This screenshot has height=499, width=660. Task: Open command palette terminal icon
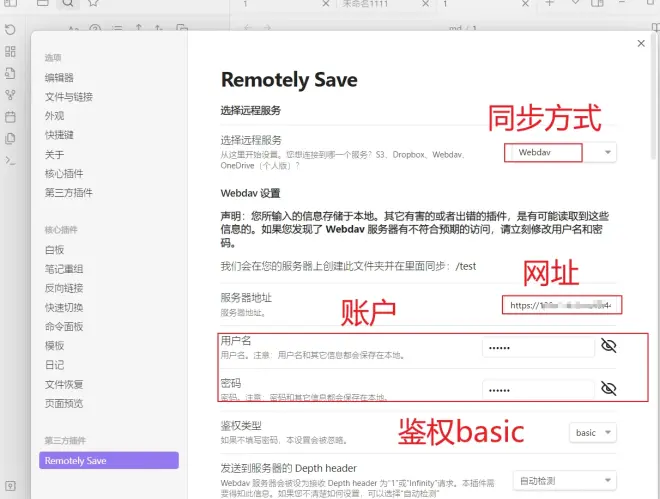tap(10, 160)
